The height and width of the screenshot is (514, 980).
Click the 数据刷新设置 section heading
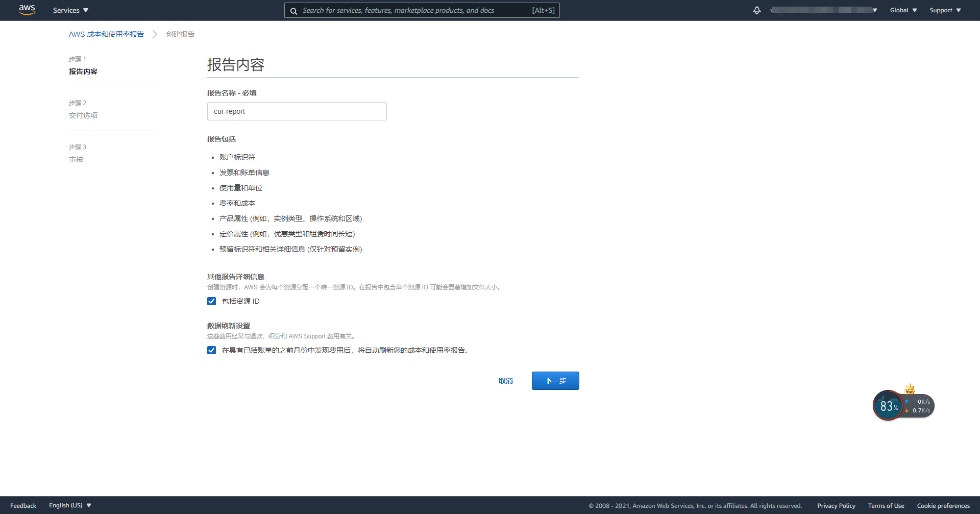point(229,326)
